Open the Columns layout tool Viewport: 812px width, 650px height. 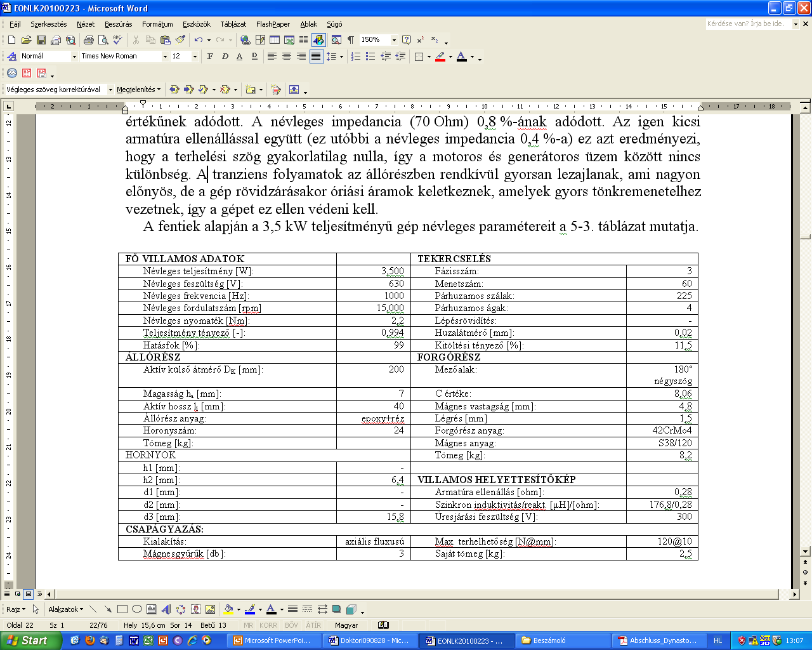click(304, 40)
